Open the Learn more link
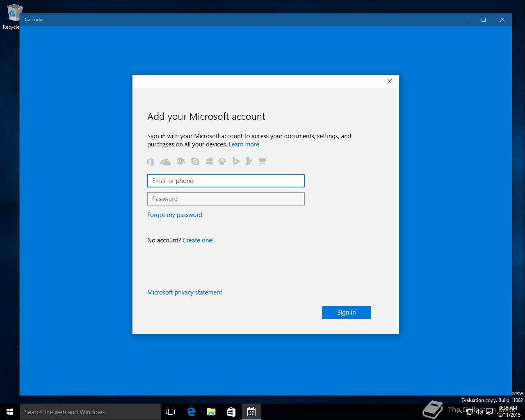This screenshot has width=525, height=420. click(244, 144)
